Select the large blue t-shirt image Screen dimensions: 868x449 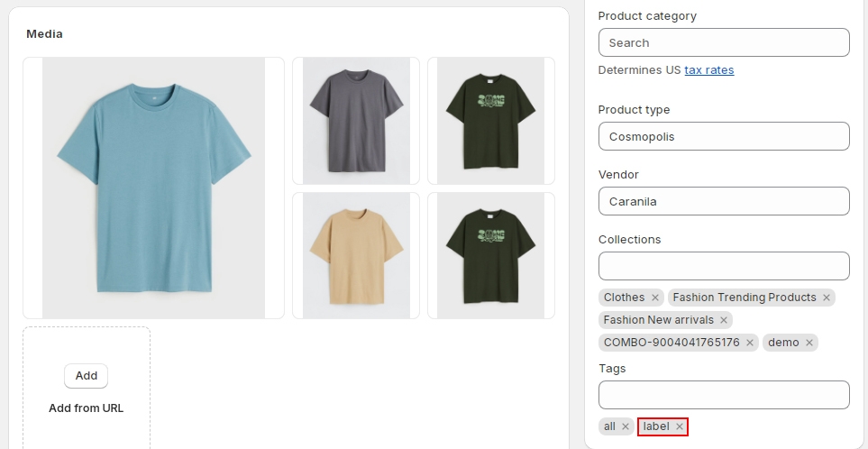pos(153,188)
